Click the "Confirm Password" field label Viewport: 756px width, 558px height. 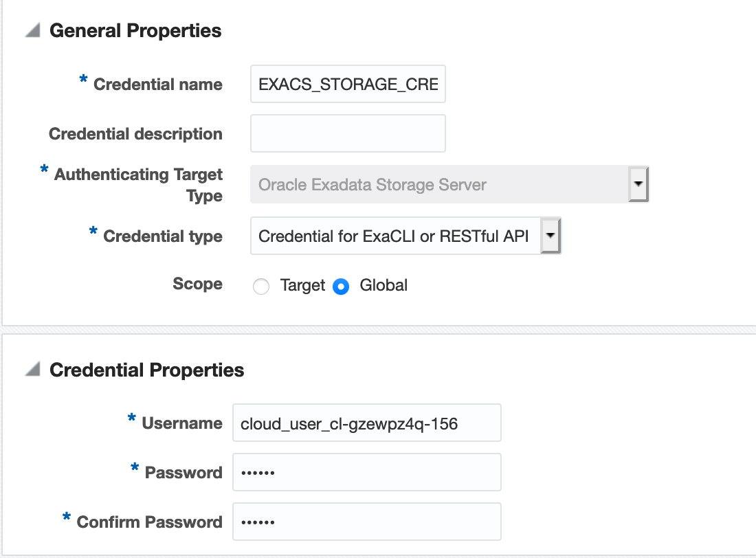click(149, 522)
